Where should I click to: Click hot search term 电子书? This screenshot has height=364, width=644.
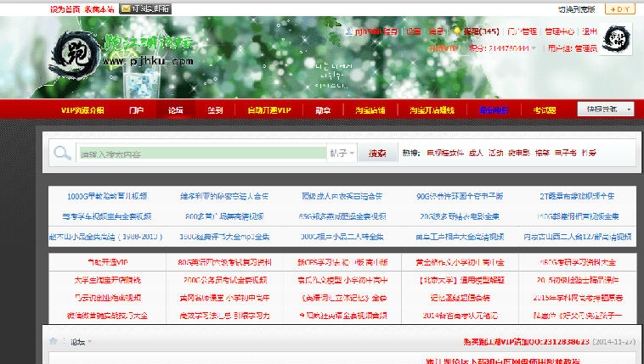coord(566,153)
